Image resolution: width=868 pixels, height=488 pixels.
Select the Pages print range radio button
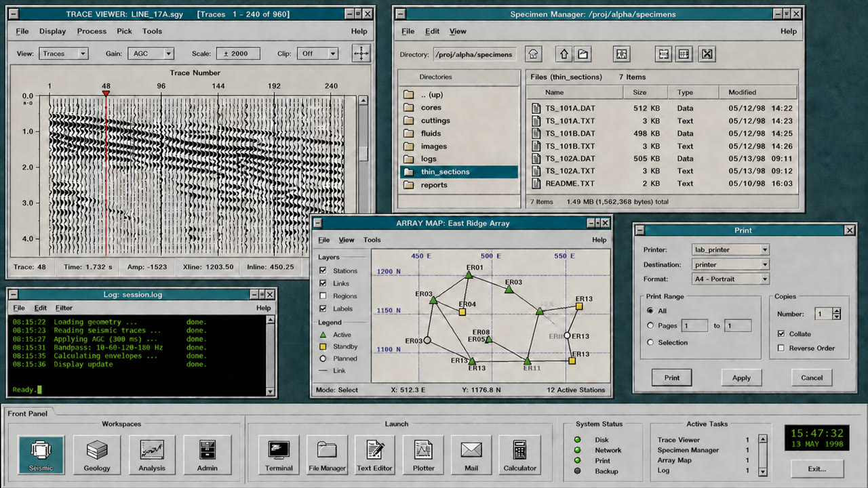[x=651, y=326]
